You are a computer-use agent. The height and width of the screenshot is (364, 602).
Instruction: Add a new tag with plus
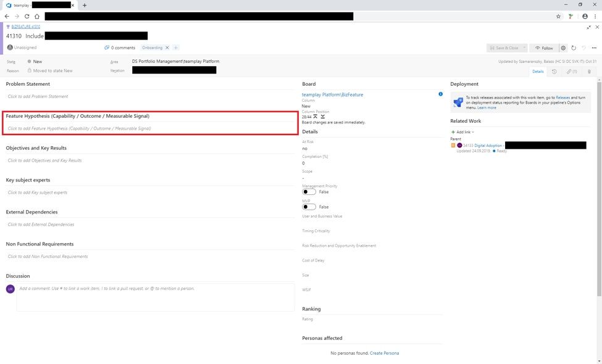coord(176,48)
